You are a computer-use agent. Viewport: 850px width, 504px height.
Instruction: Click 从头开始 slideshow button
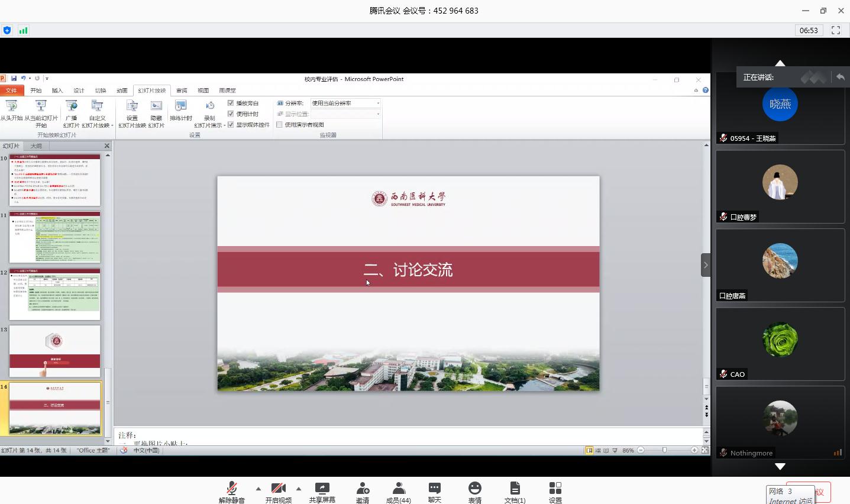pos(11,111)
